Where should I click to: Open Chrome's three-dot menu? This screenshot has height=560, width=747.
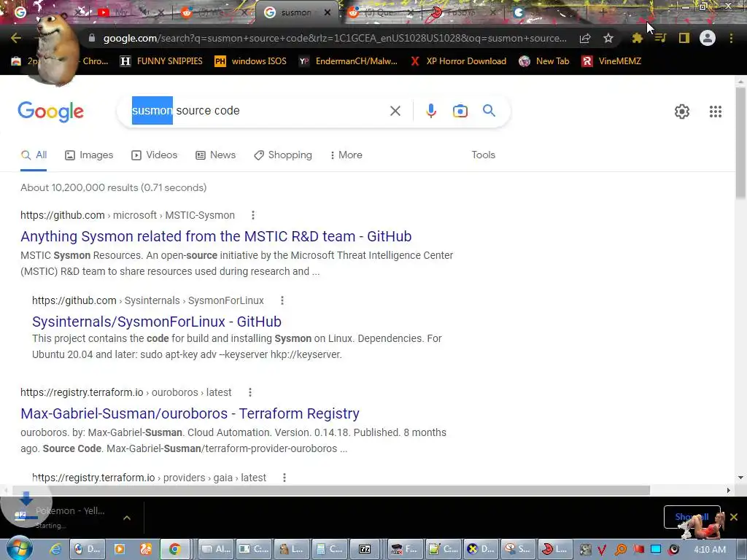pyautogui.click(x=731, y=38)
